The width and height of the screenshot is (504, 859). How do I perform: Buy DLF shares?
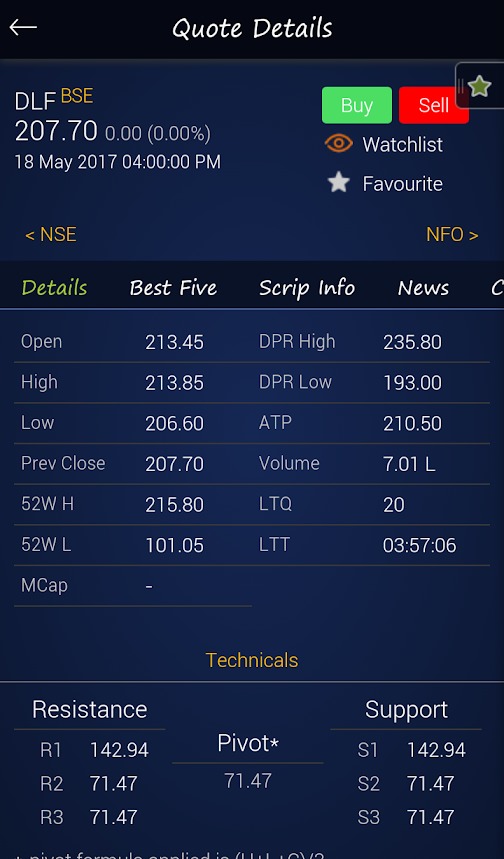357,105
